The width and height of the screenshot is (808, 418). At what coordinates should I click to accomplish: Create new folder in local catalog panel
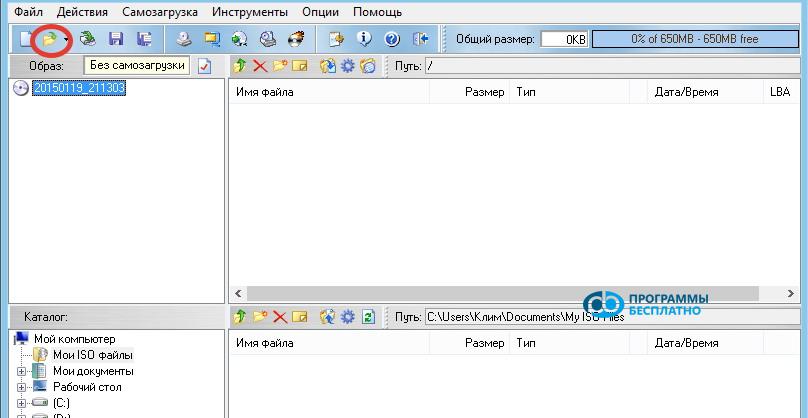[260, 316]
